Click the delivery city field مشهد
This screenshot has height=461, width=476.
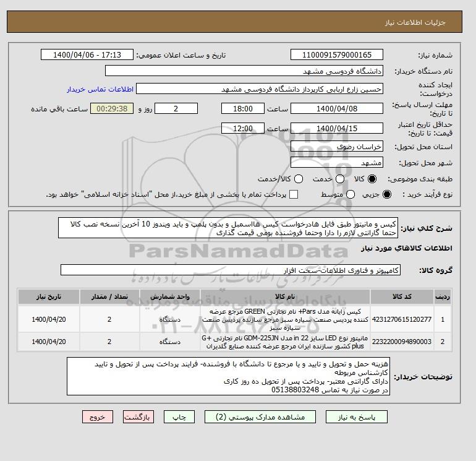click(x=337, y=163)
